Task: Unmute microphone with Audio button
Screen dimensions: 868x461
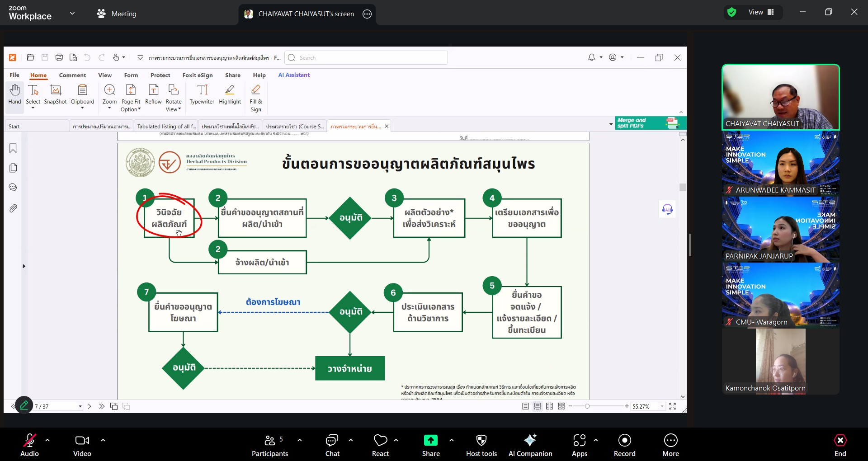Action: [x=29, y=445]
